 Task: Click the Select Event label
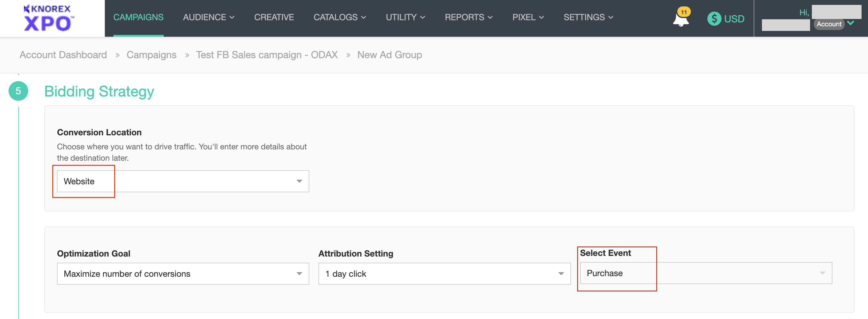click(x=605, y=253)
